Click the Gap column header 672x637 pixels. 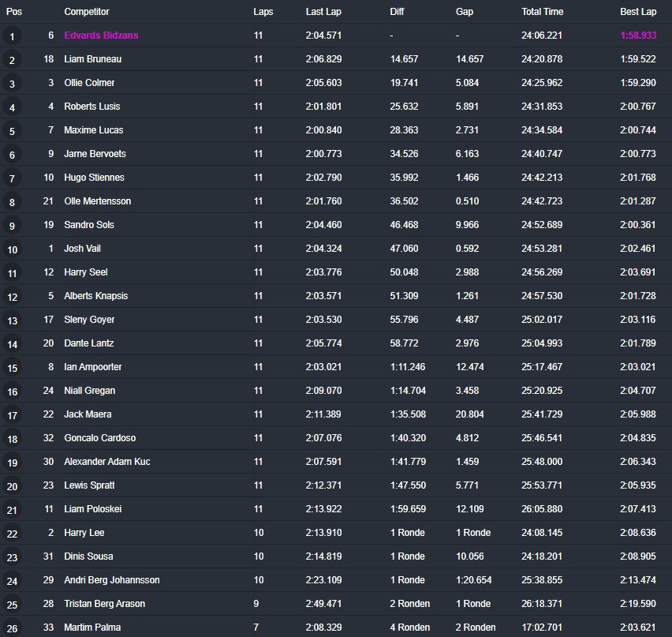[465, 12]
